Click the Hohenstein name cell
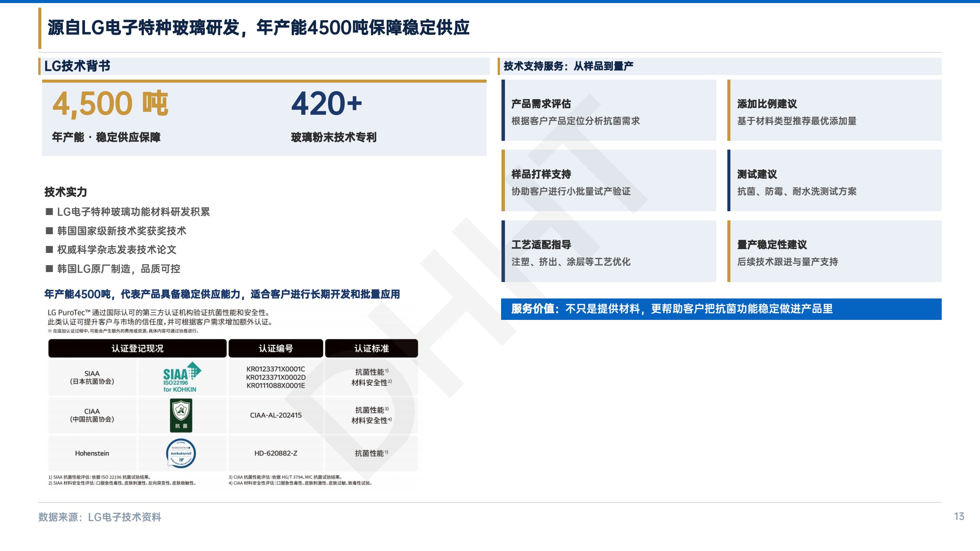This screenshot has width=980, height=551. pyautogui.click(x=92, y=453)
